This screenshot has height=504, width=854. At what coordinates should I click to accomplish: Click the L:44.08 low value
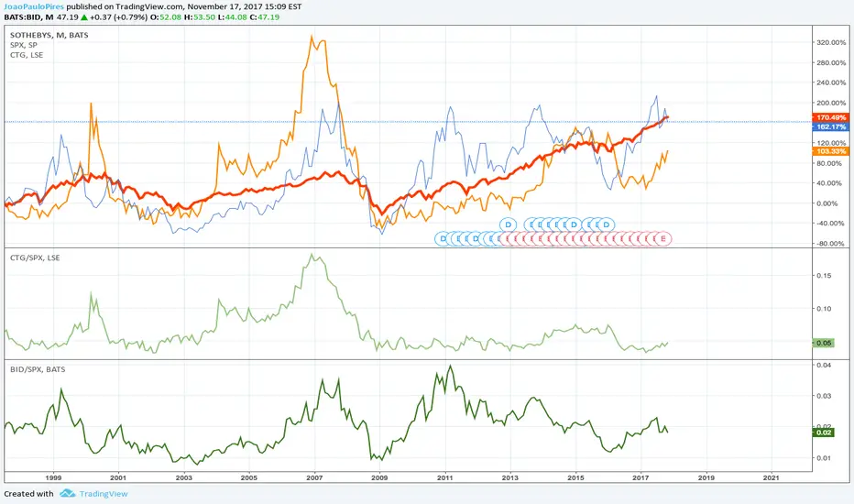click(232, 16)
